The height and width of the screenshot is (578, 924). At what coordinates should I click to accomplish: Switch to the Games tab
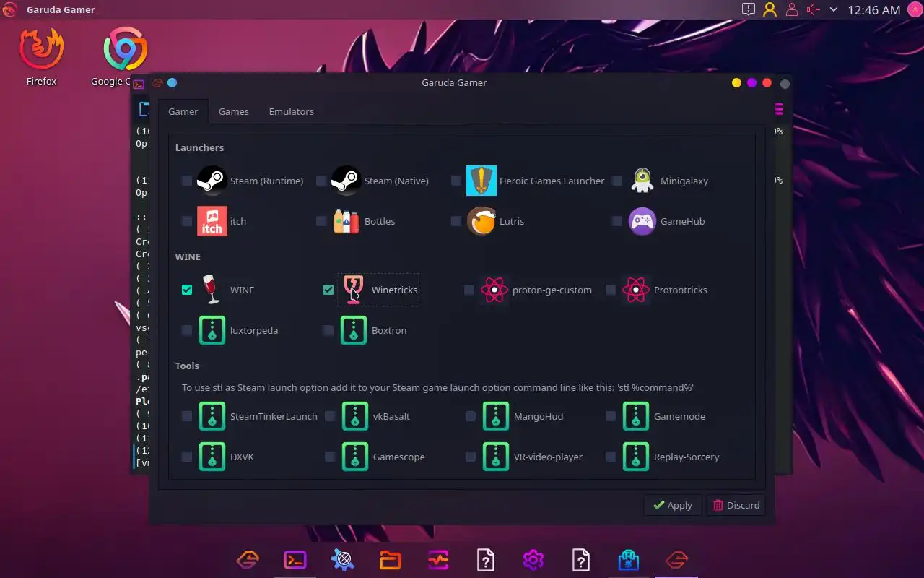[x=234, y=111]
